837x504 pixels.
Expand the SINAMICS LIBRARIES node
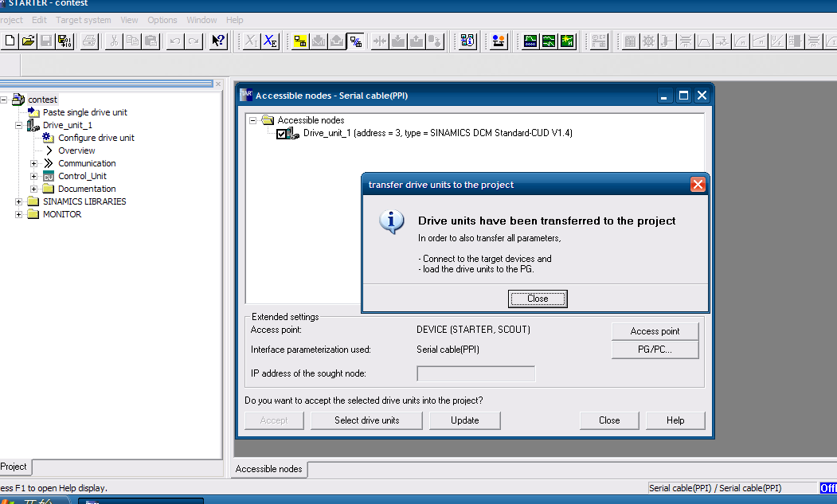pyautogui.click(x=18, y=201)
